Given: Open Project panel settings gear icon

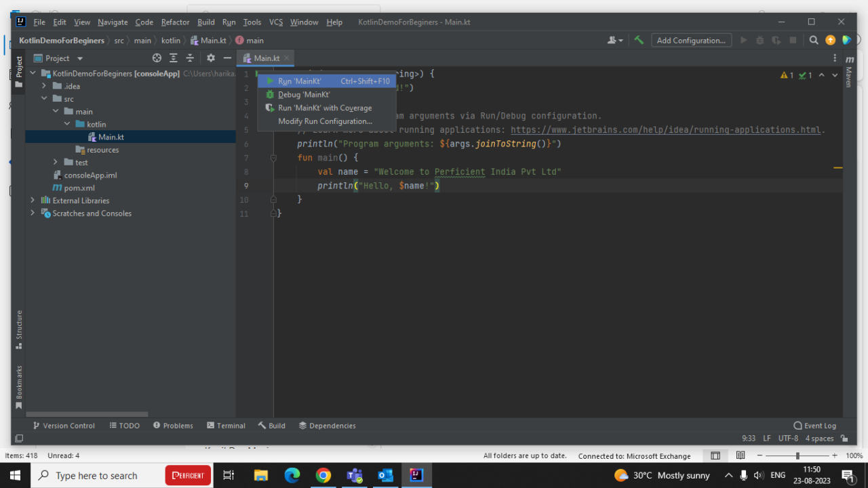Looking at the screenshot, I should pyautogui.click(x=210, y=58).
